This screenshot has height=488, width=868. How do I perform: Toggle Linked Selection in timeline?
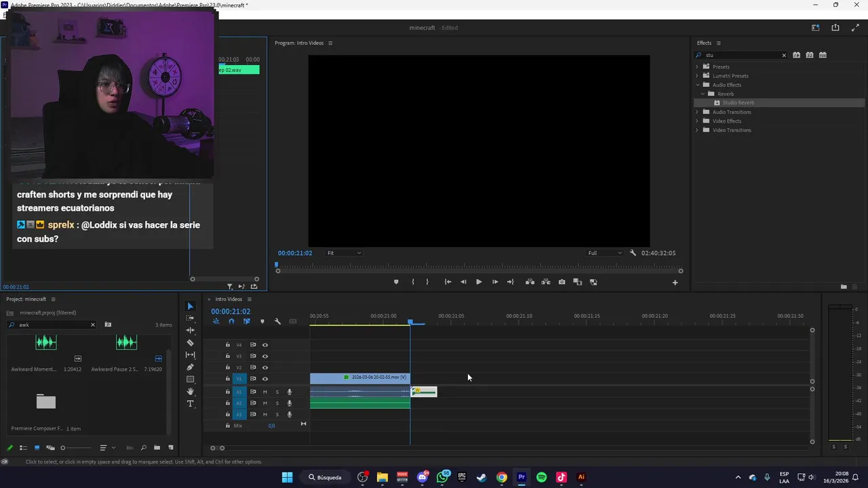click(247, 321)
